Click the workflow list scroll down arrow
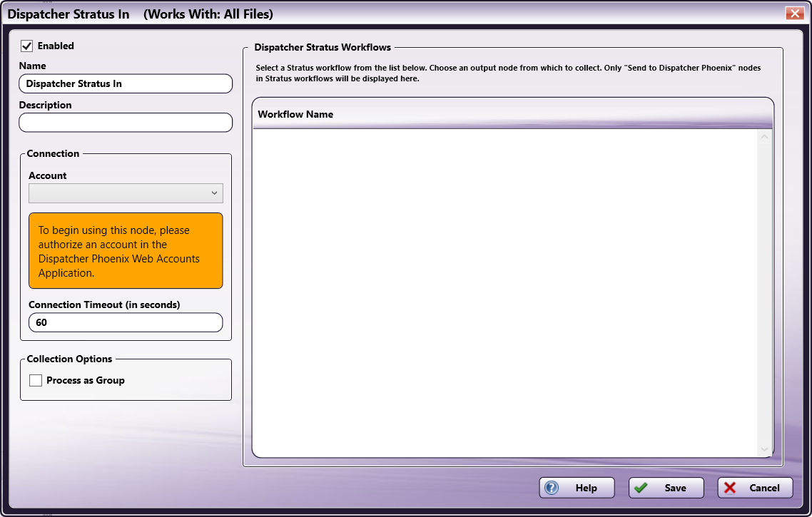Screen dimensions: 812x517 (764, 449)
